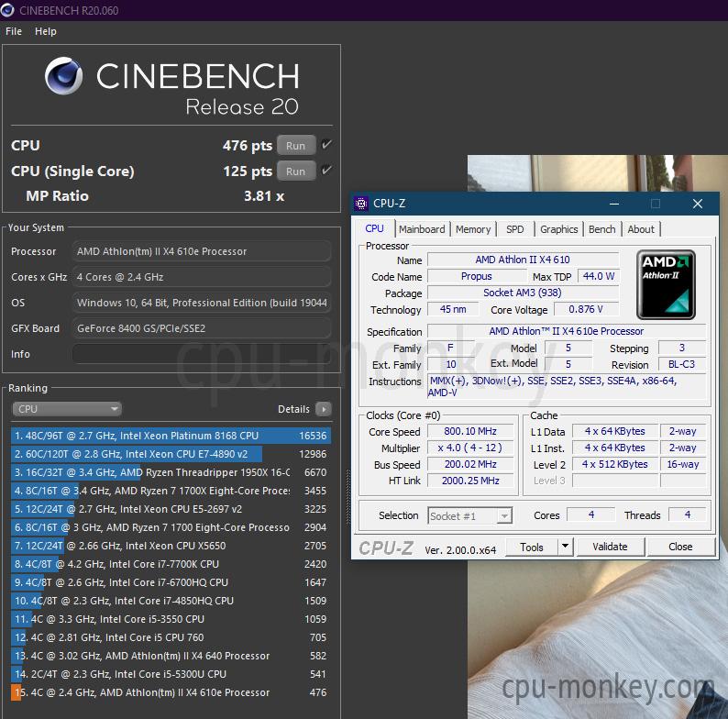Select the CPU tab in CPU-Z

click(374, 228)
